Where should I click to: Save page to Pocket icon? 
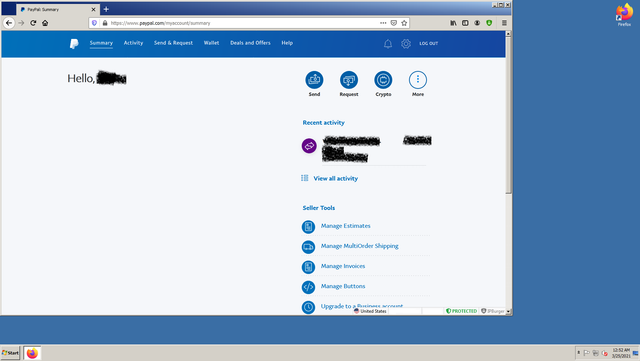click(x=393, y=23)
